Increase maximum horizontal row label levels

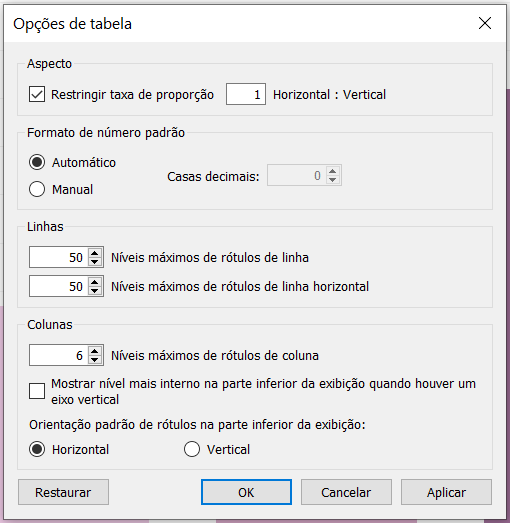[95, 282]
